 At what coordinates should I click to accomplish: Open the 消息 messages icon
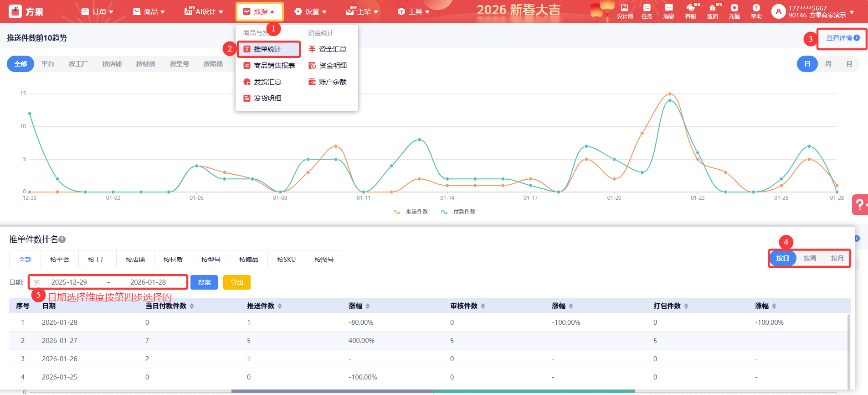[668, 11]
